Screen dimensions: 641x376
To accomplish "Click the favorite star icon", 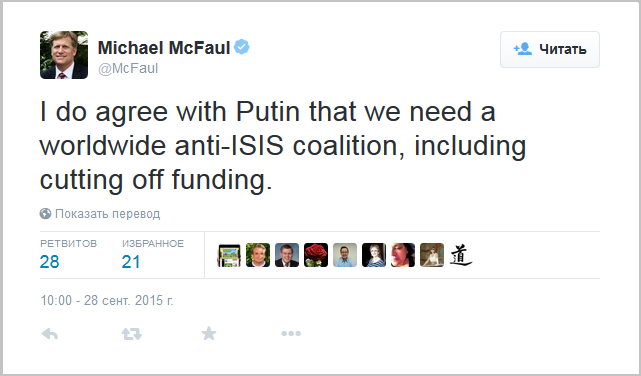I will click(209, 333).
